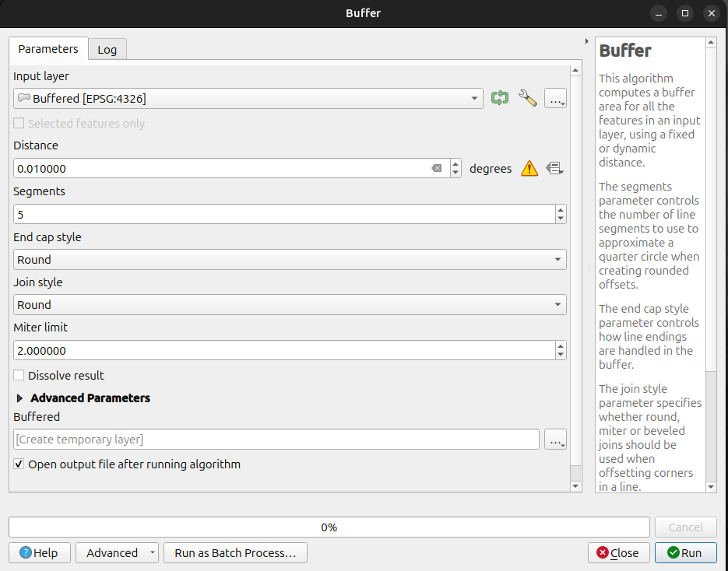Image resolution: width=728 pixels, height=571 pixels.
Task: Enable the Dissolve result option
Action: [18, 375]
